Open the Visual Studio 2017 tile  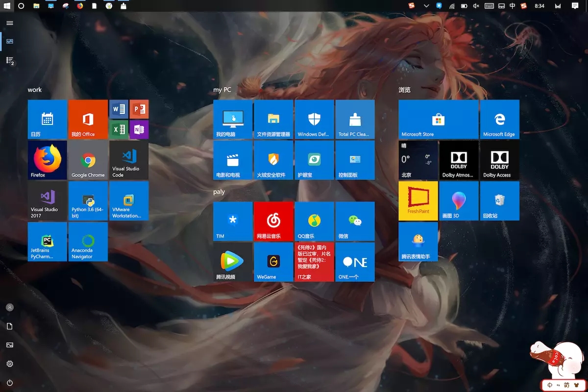pyautogui.click(x=48, y=201)
